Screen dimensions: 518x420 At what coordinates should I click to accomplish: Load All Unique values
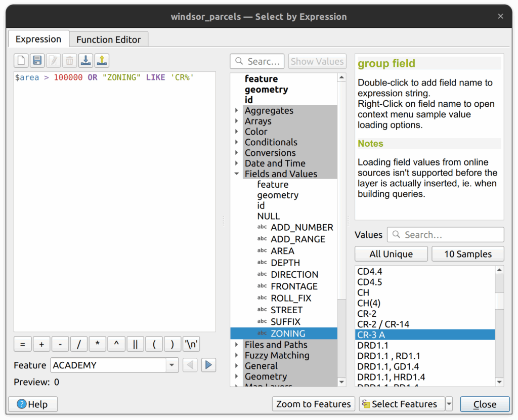pyautogui.click(x=391, y=254)
